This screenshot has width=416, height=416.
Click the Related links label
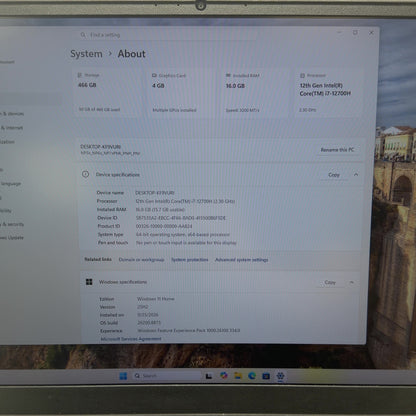(98, 259)
